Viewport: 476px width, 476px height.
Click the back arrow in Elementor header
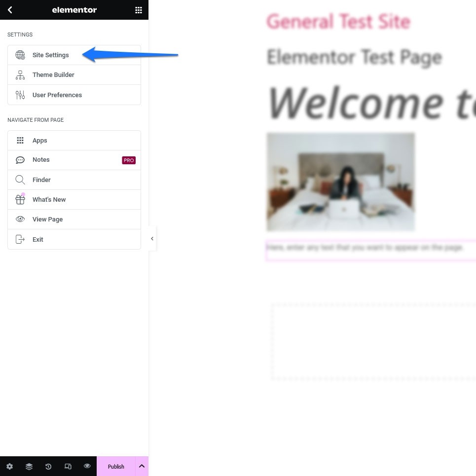pyautogui.click(x=10, y=10)
